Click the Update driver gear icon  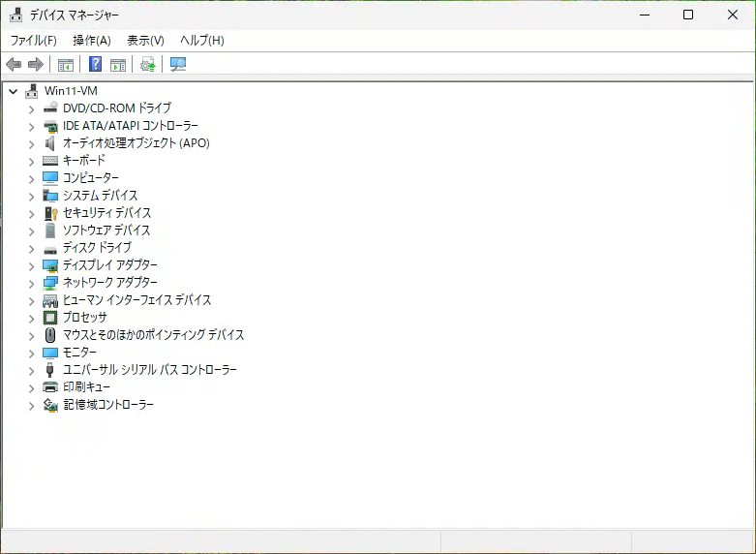(147, 64)
